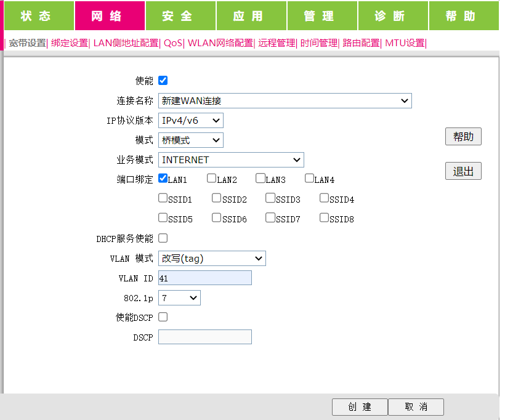This screenshot has height=420, width=505.
Task: Expand the 业务模式 INTERNET dropdown
Action: coord(231,160)
